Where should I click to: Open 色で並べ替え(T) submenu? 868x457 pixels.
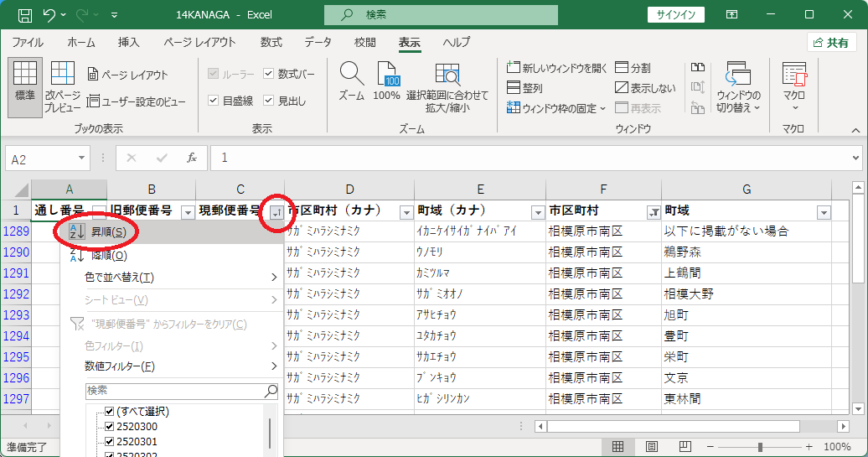pos(172,277)
